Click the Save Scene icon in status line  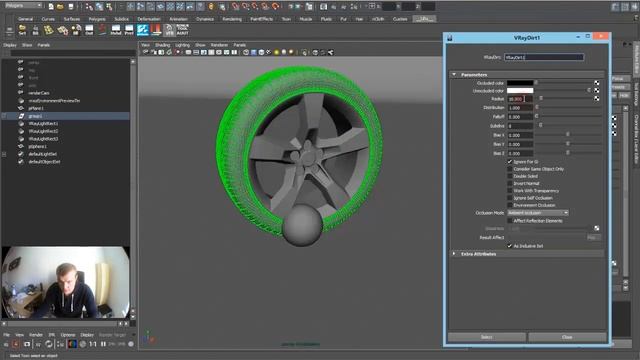pos(71,7)
